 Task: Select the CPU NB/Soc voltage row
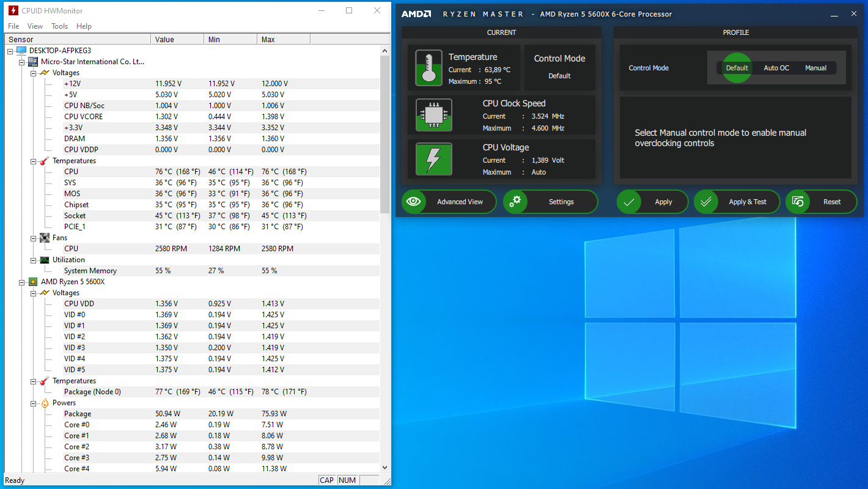coord(192,106)
